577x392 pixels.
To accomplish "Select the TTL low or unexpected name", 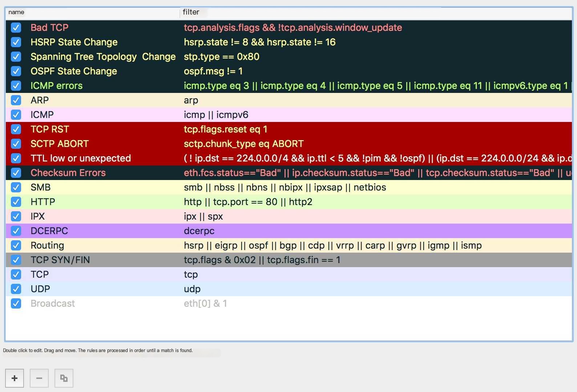I will tap(81, 158).
